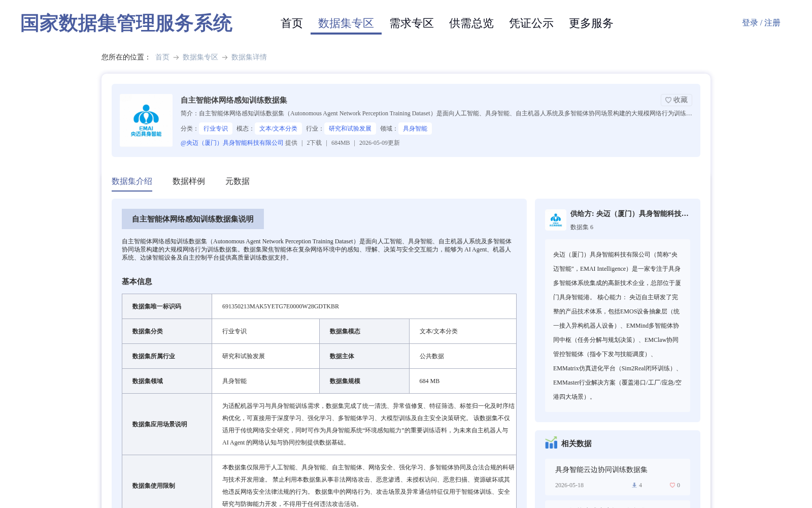Image resolution: width=812 pixels, height=508 pixels.
Task: Click the 2026-05-09更新 update date text
Action: point(380,143)
